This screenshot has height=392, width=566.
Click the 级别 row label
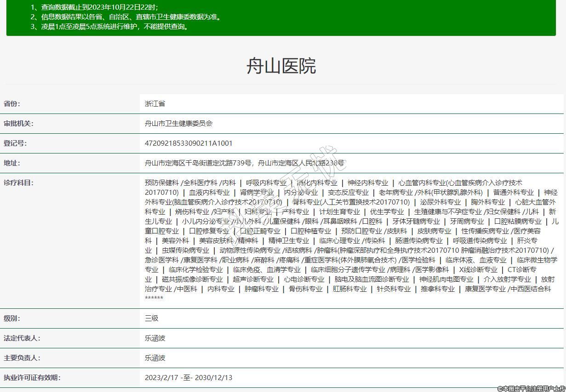click(x=12, y=318)
